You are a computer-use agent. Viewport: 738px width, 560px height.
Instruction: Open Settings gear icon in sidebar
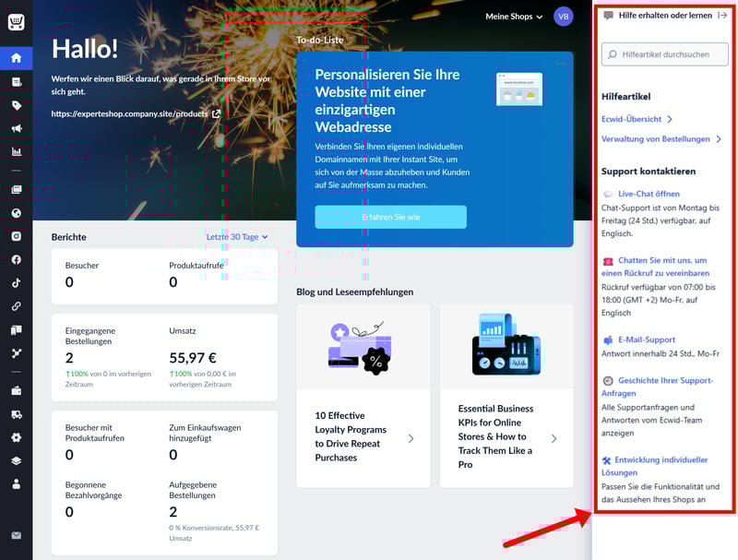click(16, 437)
